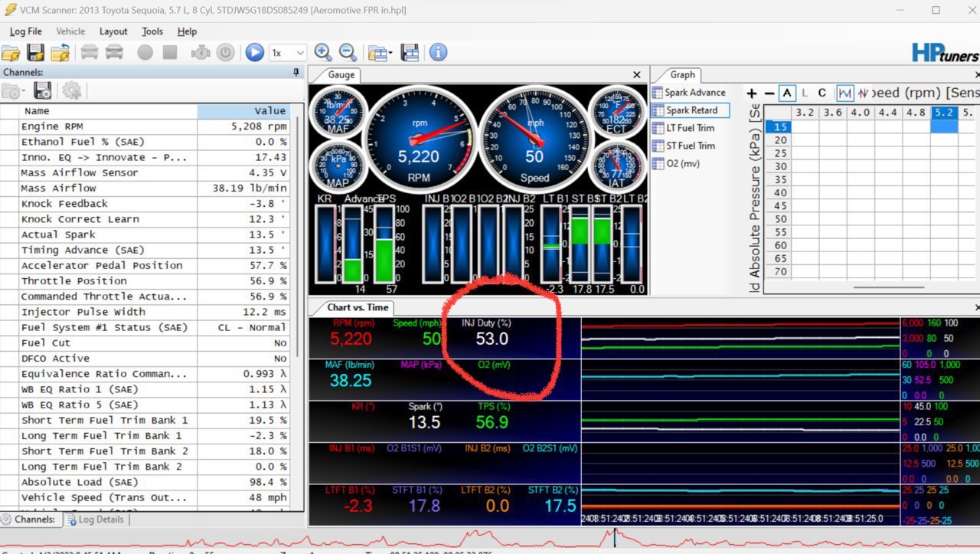Open the Layout menu
The width and height of the screenshot is (980, 554).
[113, 31]
